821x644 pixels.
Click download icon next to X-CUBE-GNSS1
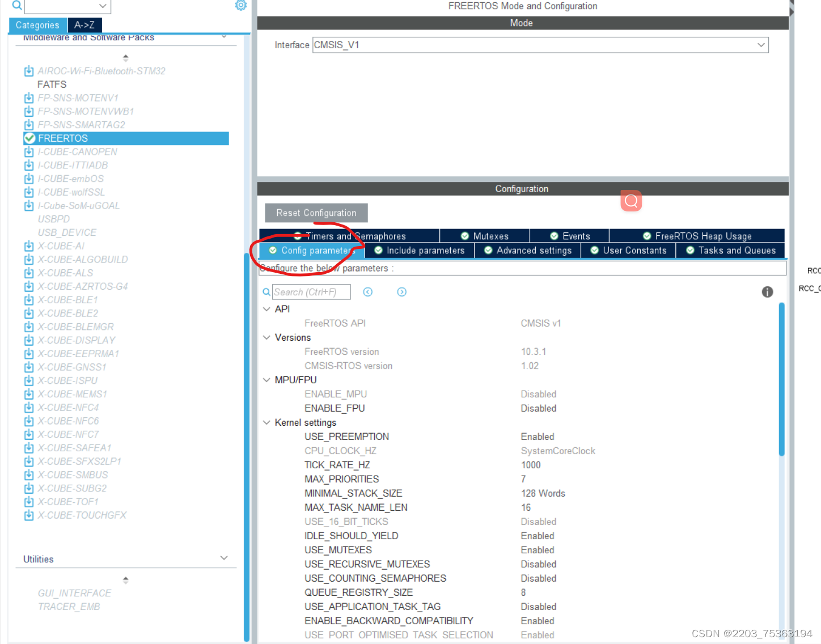tap(29, 367)
